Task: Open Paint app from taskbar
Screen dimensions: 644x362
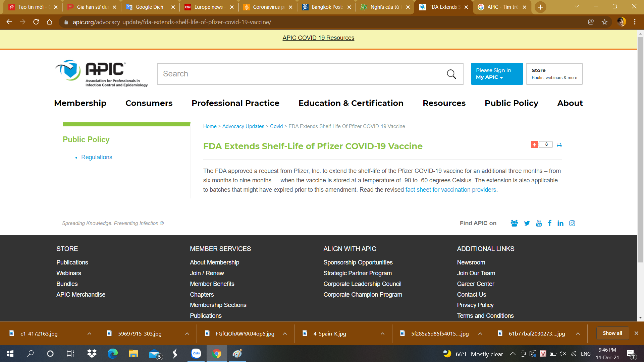Action: (x=237, y=354)
